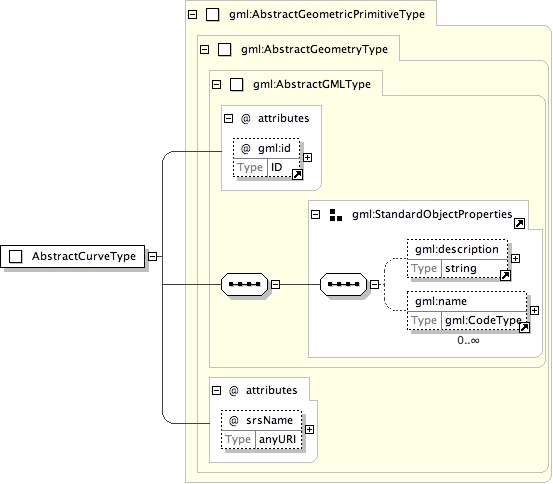
Task: Click the 0..∞ cardinality label
Action: (468, 340)
